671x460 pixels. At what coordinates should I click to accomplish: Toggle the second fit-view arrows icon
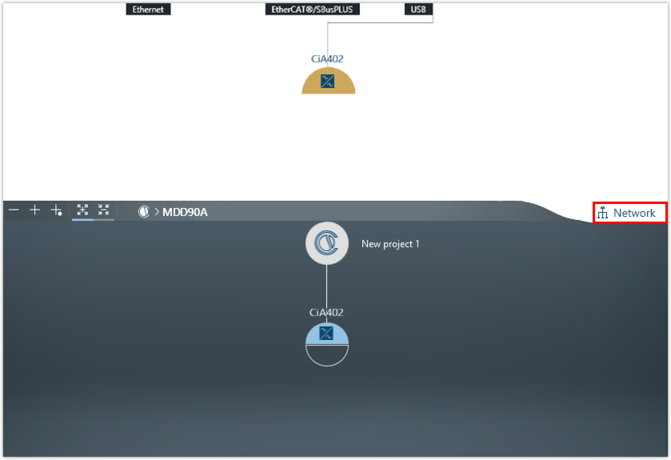point(104,210)
